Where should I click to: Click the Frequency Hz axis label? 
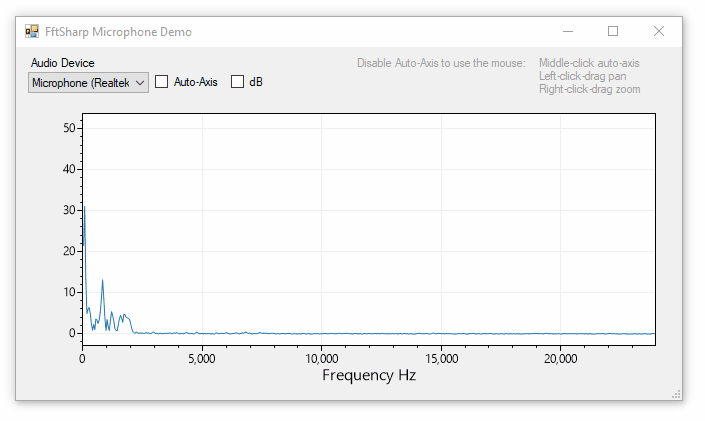[368, 376]
